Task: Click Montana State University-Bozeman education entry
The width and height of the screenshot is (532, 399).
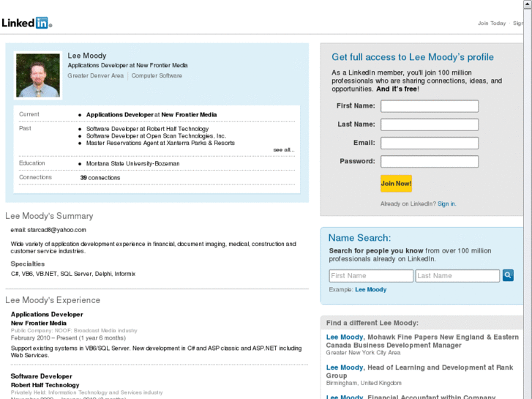Action: point(132,164)
